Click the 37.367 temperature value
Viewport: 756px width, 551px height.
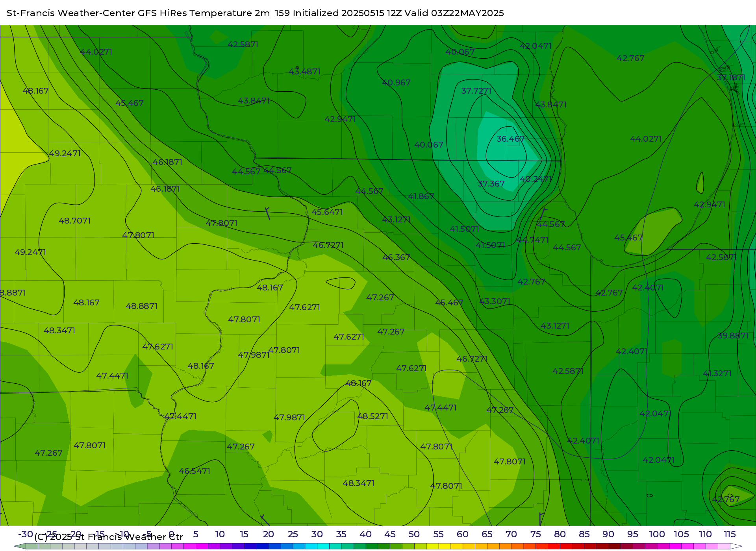(491, 184)
